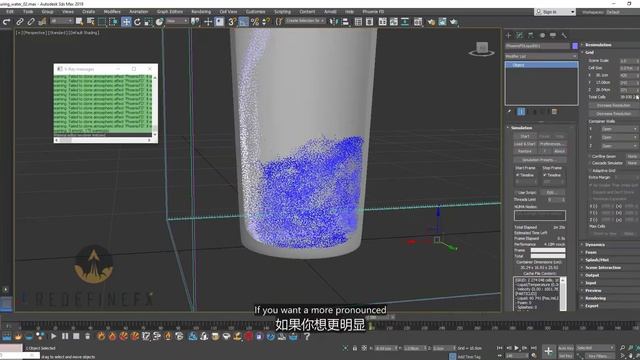
Task: Click the Select and Link chain icon
Action: (x=20, y=22)
